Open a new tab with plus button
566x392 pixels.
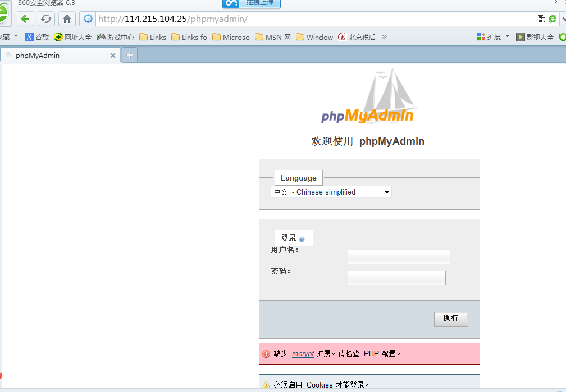point(130,55)
